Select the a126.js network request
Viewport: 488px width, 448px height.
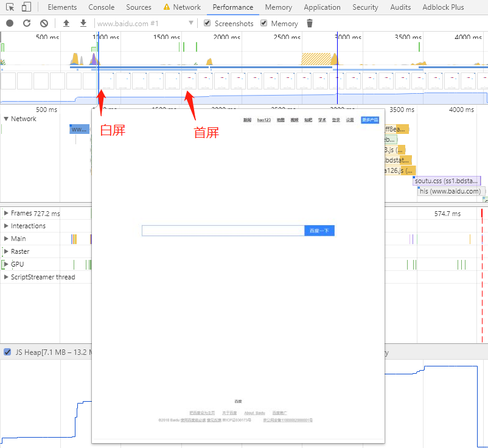[x=400, y=170]
